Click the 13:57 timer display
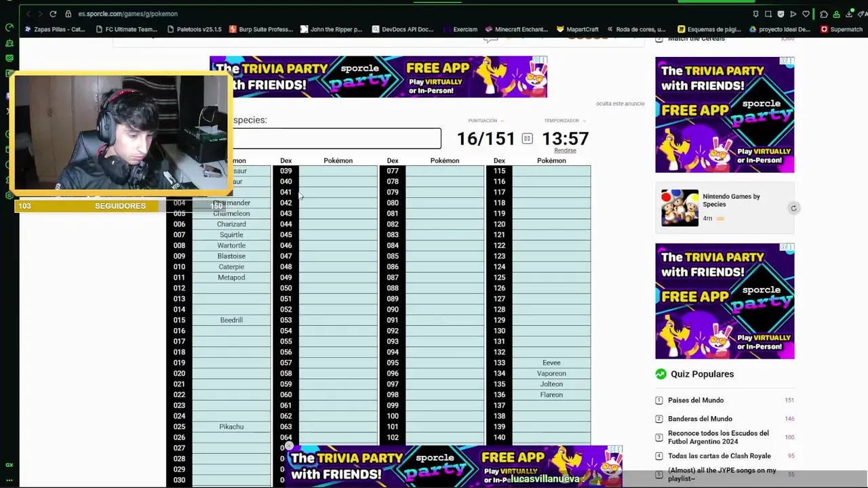868x488 pixels. [x=565, y=139]
